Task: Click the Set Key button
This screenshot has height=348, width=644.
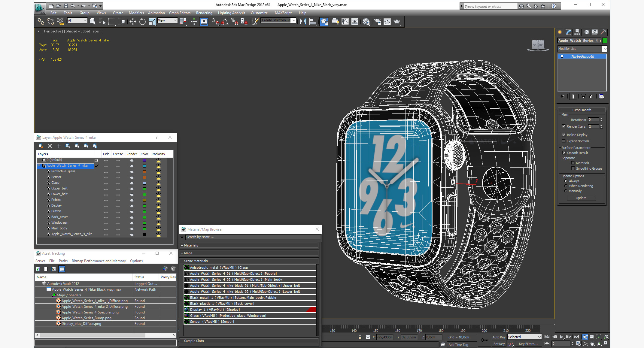Action: pos(499,344)
